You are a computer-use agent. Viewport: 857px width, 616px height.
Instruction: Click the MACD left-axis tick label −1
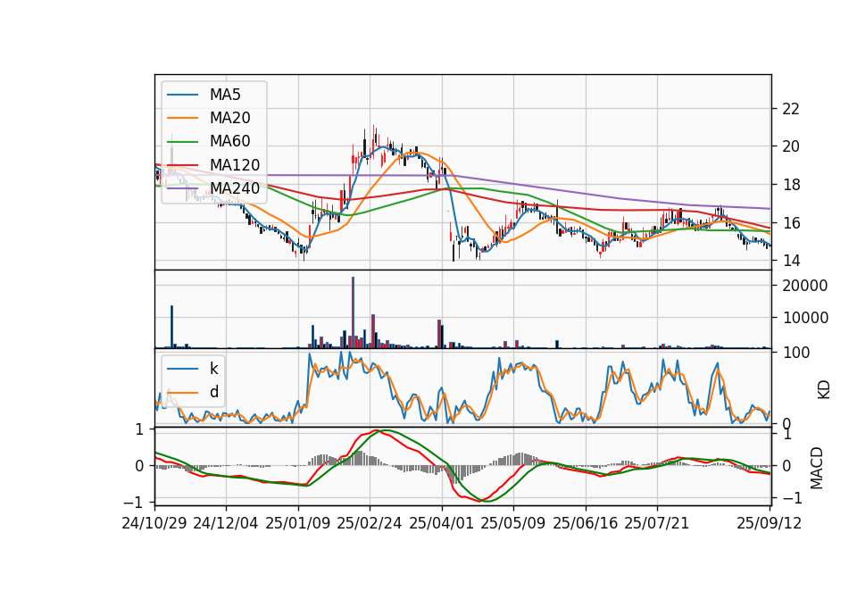tap(133, 502)
